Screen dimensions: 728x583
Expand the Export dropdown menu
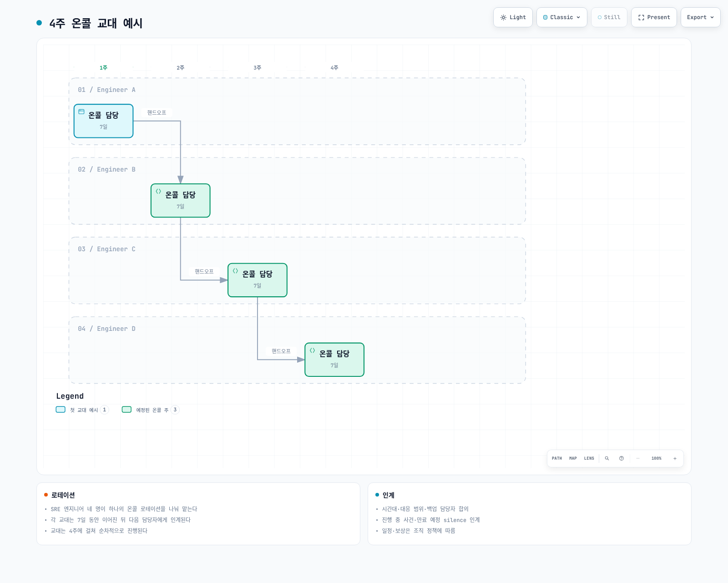(x=700, y=17)
